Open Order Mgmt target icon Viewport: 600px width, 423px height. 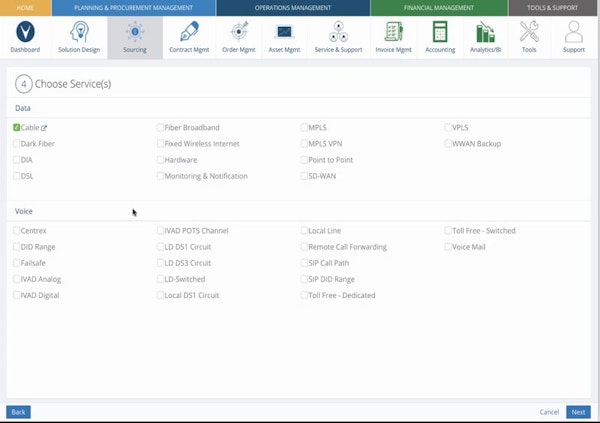click(239, 32)
